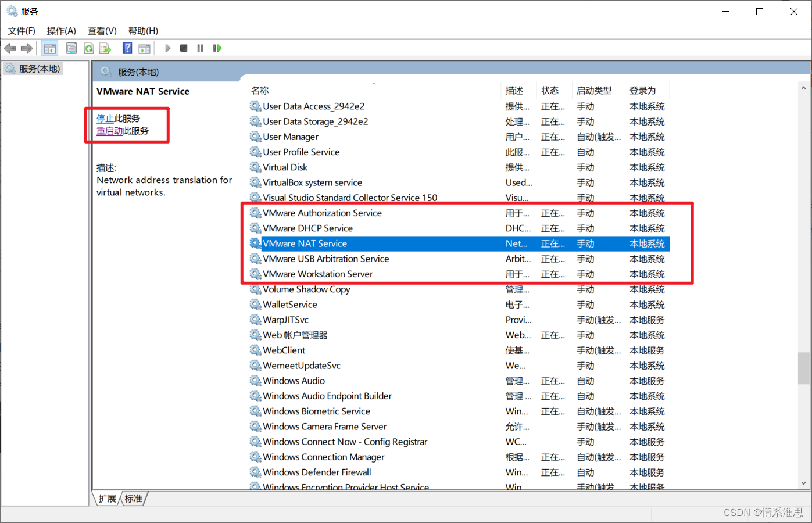Viewport: 812px width, 523px height.
Task: Switch to the 标准 tab
Action: tap(134, 499)
